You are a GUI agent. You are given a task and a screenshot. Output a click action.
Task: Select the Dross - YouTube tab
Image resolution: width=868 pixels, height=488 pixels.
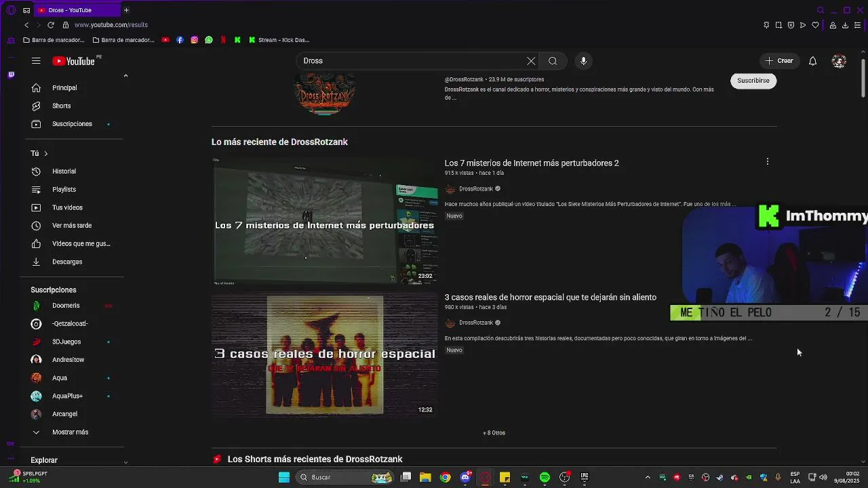pyautogui.click(x=77, y=10)
